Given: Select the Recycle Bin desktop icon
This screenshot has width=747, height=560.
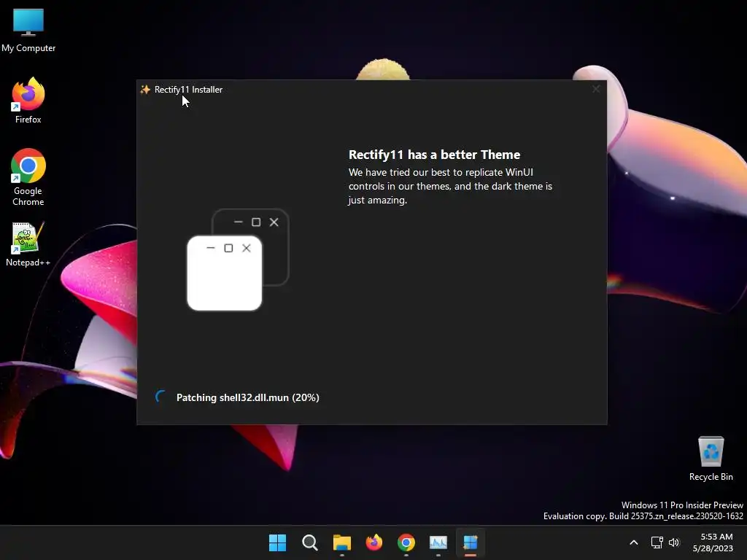Looking at the screenshot, I should click(x=711, y=458).
